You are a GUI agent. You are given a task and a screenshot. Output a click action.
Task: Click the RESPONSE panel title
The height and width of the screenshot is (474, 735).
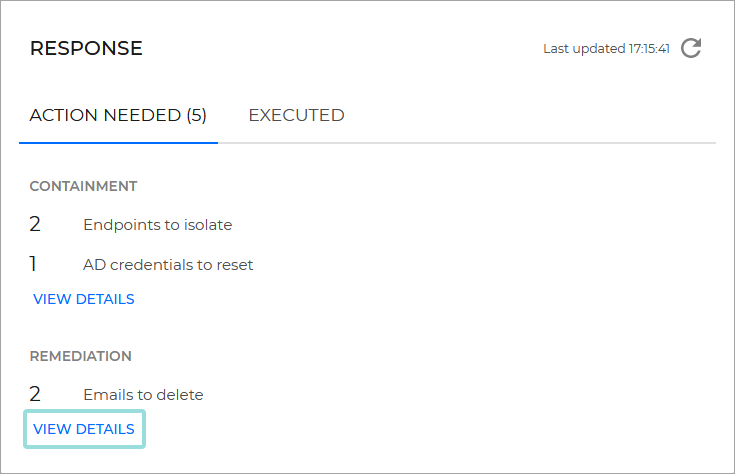[x=86, y=48]
